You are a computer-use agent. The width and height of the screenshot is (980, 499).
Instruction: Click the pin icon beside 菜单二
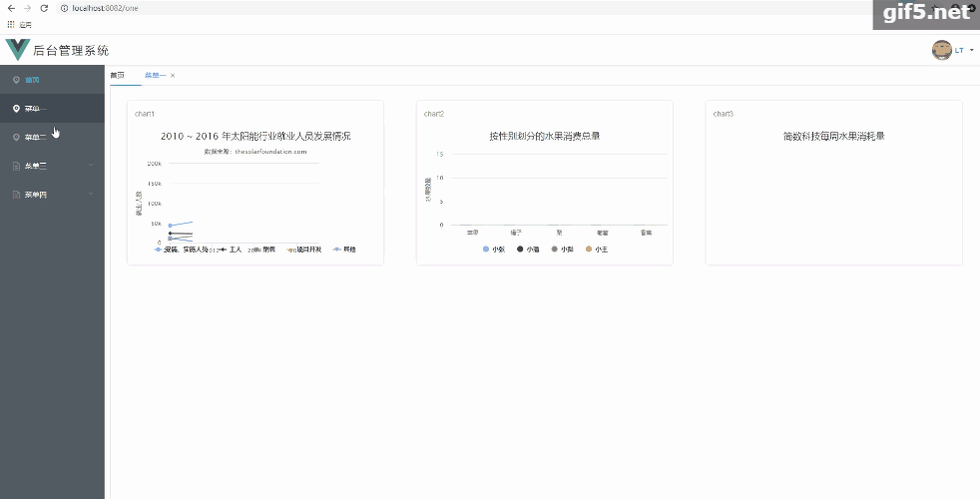coord(16,137)
